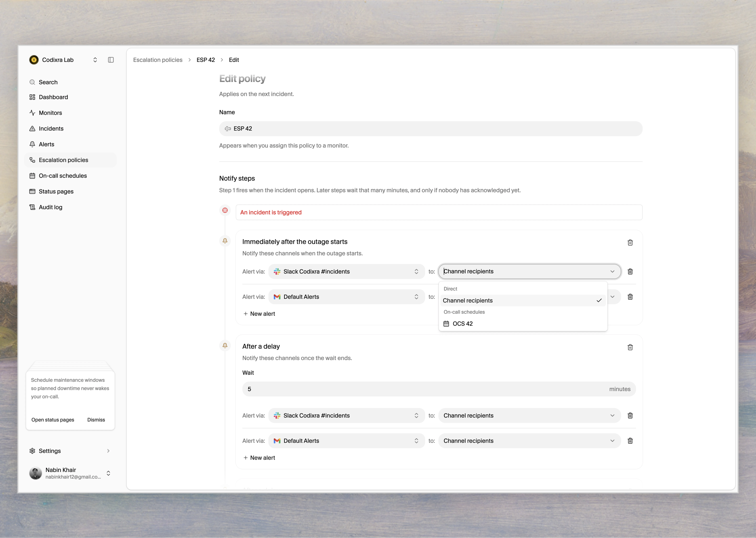The height and width of the screenshot is (538, 756).
Task: Go to Dashboard
Action: (70, 97)
